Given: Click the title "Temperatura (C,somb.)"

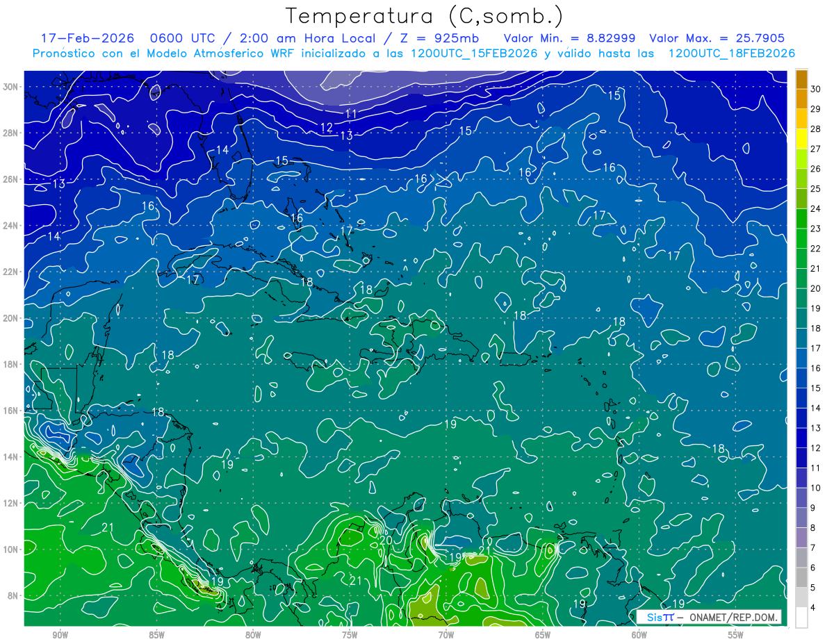Looking at the screenshot, I should [425, 17].
